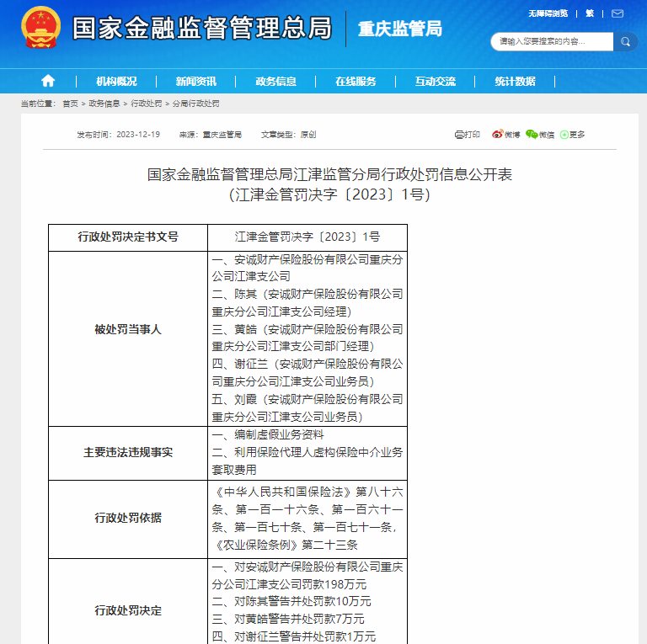Share to Weibo 微博
Viewport: 647px width, 644px height.
pyautogui.click(x=505, y=135)
